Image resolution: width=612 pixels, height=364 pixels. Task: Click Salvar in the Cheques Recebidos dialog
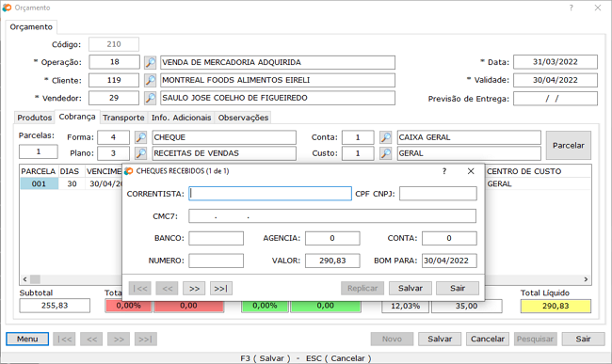click(x=411, y=289)
